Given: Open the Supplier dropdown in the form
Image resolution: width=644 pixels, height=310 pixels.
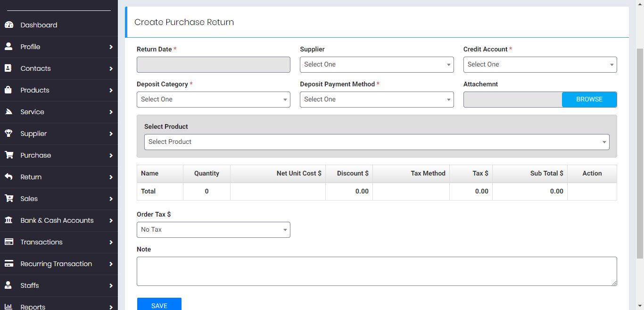Looking at the screenshot, I should click(x=376, y=65).
